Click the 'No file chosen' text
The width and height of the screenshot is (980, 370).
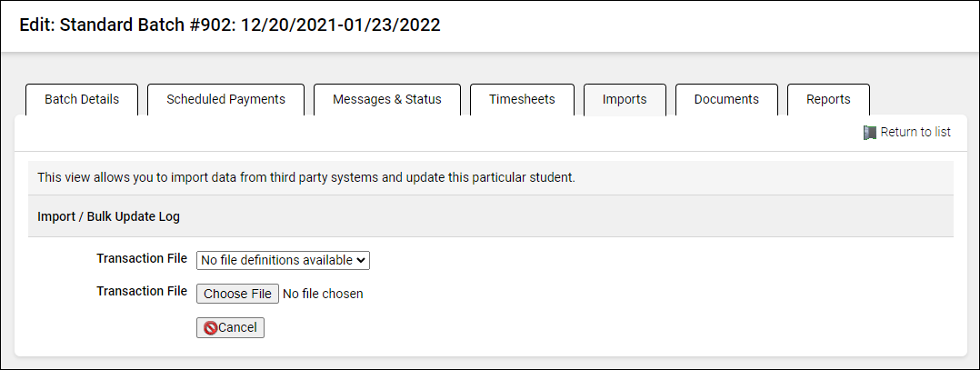click(x=323, y=294)
